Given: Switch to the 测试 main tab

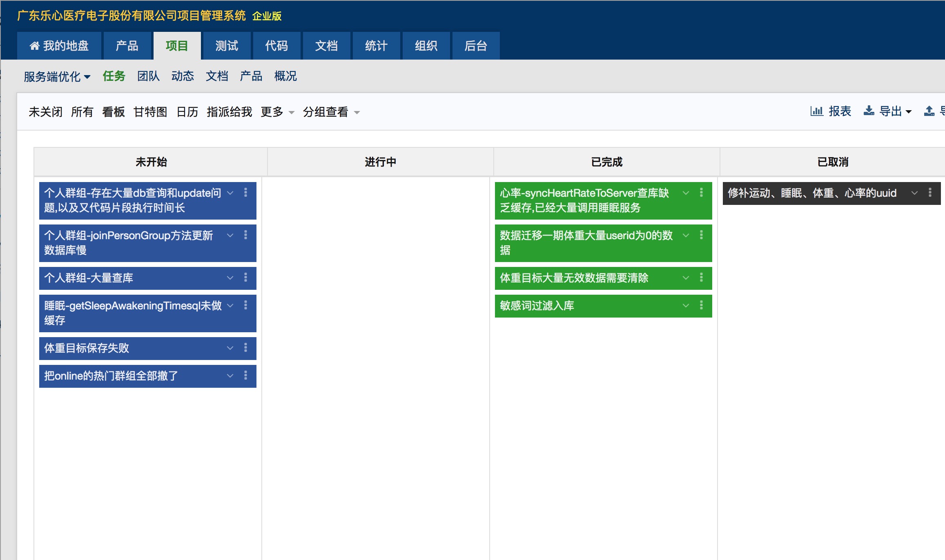Looking at the screenshot, I should [227, 46].
